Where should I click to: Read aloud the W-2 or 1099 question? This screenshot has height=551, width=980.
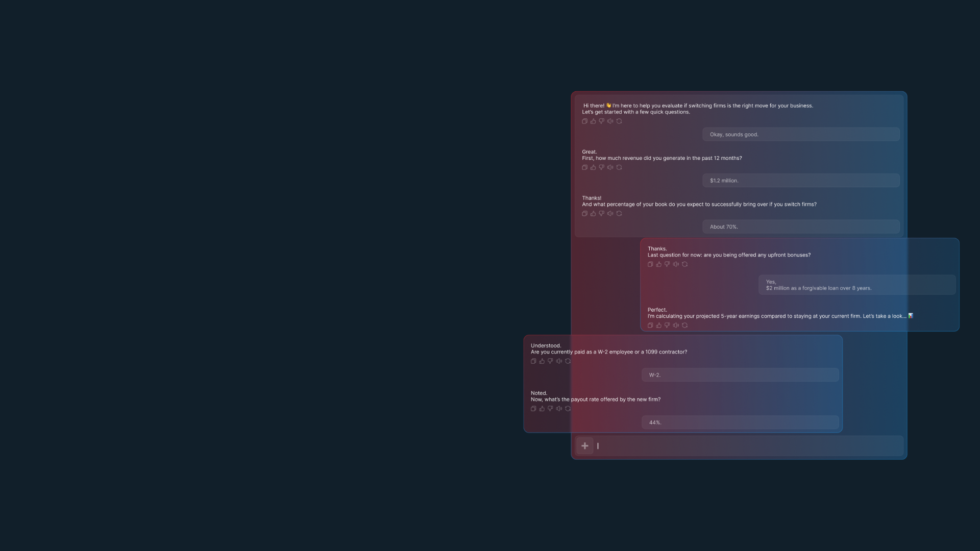[x=559, y=361]
